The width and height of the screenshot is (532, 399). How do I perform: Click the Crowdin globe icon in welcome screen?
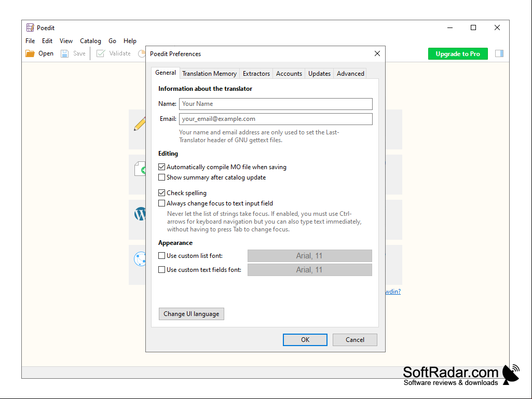[140, 259]
